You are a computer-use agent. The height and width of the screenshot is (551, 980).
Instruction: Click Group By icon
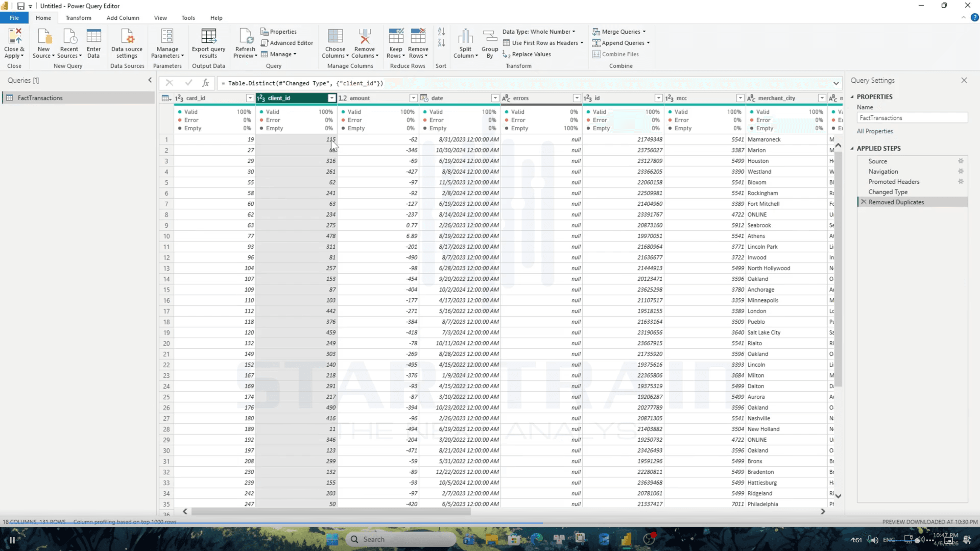[x=490, y=36]
